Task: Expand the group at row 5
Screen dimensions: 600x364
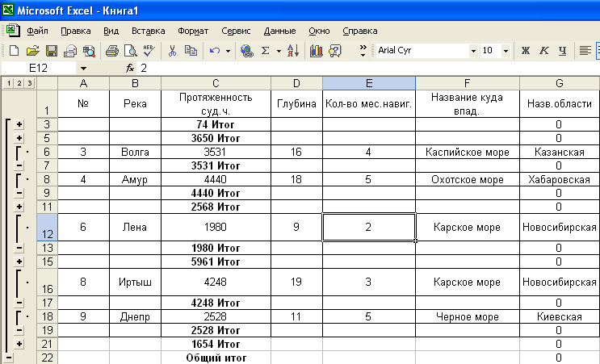Action: click(x=19, y=138)
